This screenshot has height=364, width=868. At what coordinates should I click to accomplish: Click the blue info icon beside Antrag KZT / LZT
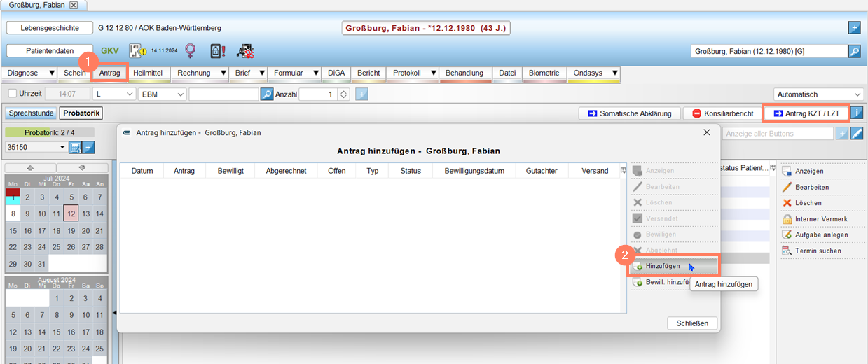(857, 113)
